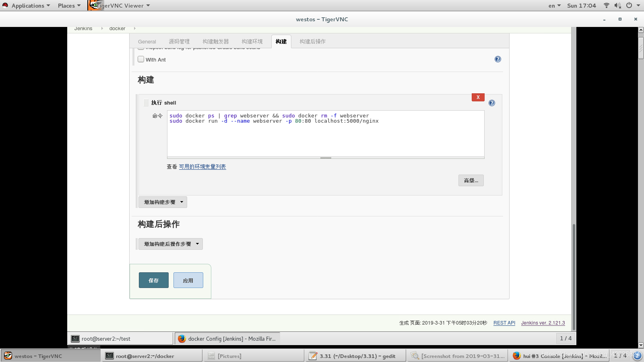Open the volume speaker icon

(617, 6)
